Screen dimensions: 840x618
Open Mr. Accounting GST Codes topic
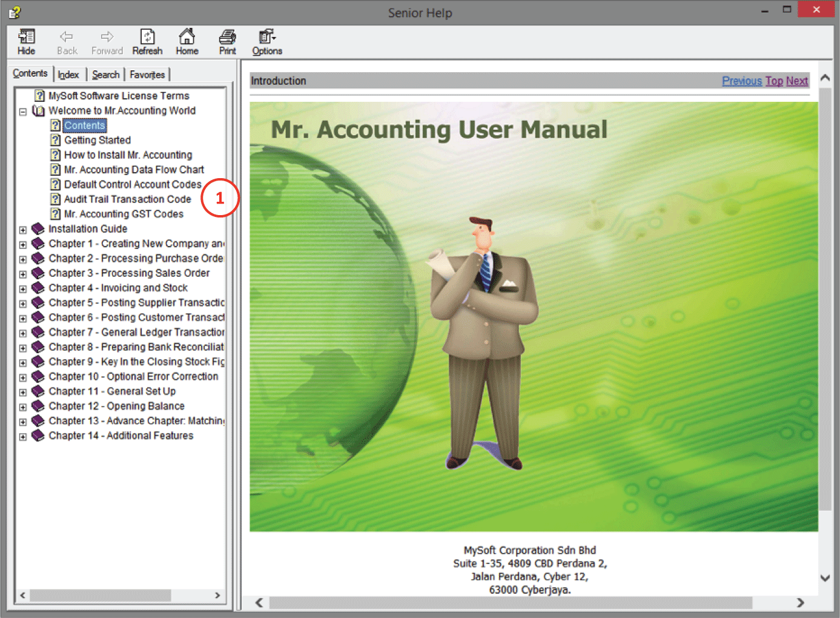tap(124, 214)
